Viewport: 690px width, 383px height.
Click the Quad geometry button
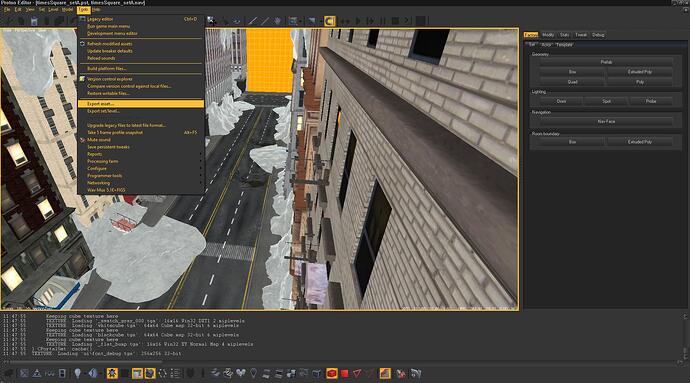click(x=572, y=82)
